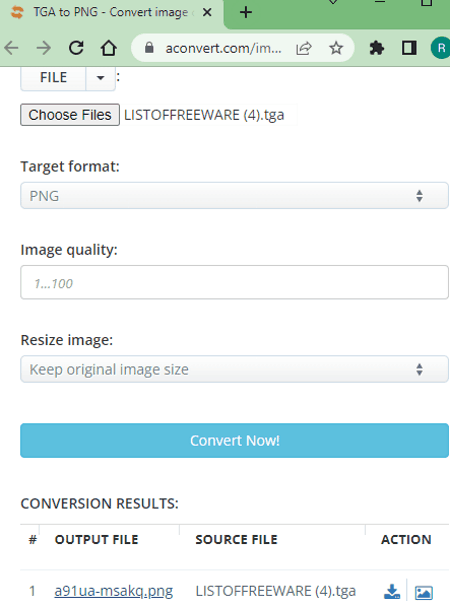The image size is (450, 607).
Task: Click the browser back arrow
Action: click(x=12, y=48)
